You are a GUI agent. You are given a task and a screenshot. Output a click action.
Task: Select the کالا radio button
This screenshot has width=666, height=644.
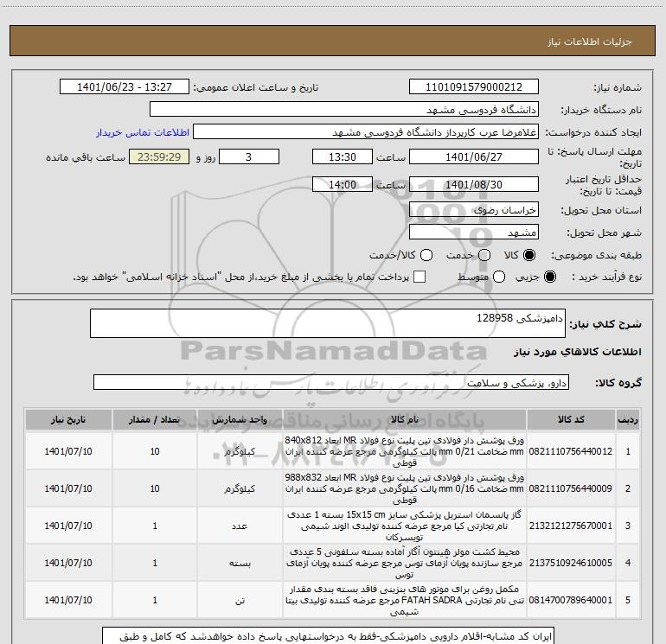tap(529, 255)
